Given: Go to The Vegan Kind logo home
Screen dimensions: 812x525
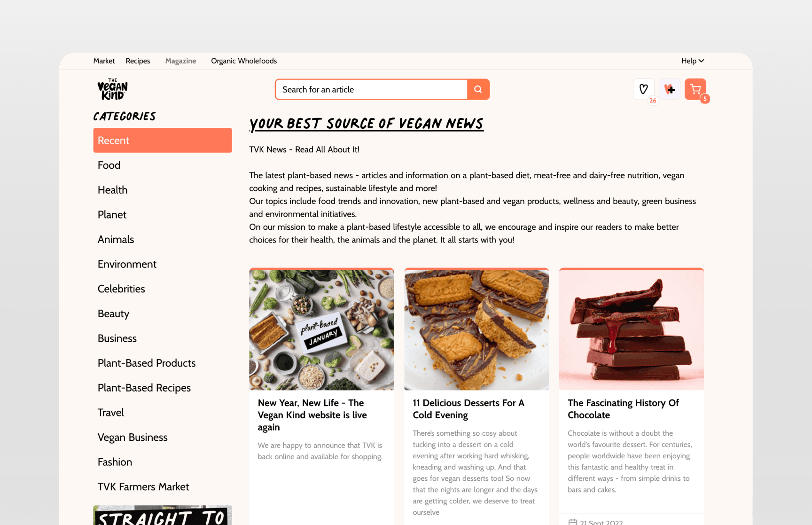Looking at the screenshot, I should click(x=113, y=89).
